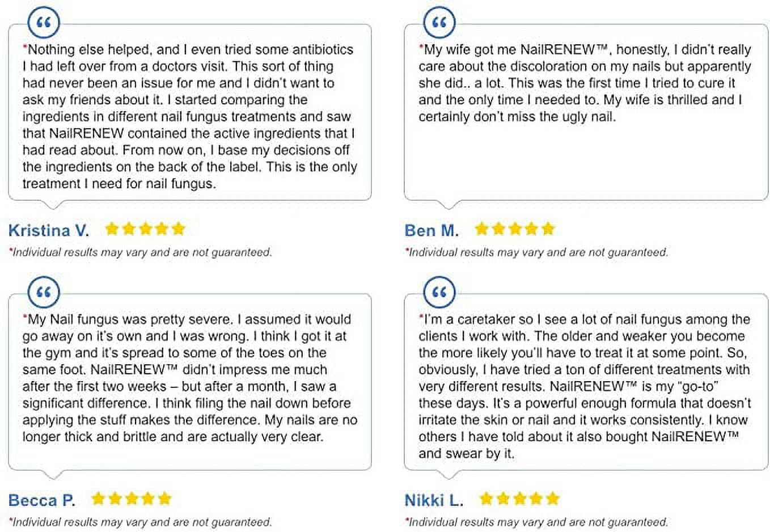Click the disclaimer under Kristina V.
This screenshot has width=770, height=532.
coord(140,252)
